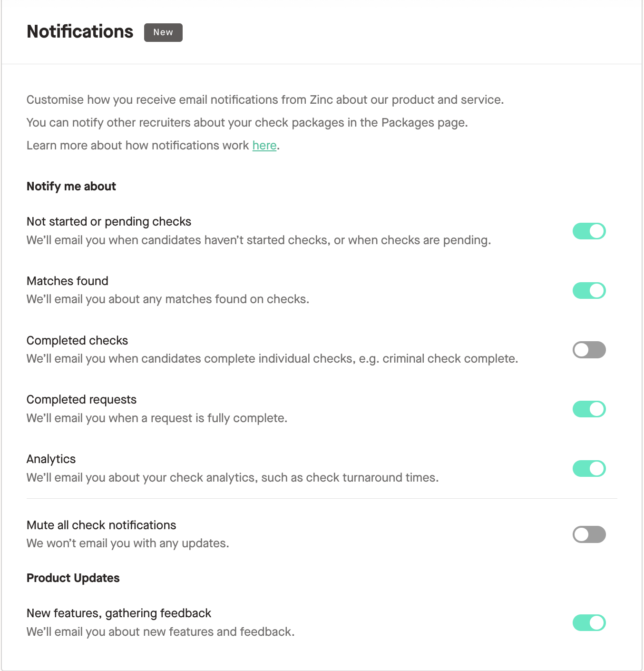Open the 'here' link about notifications

264,146
